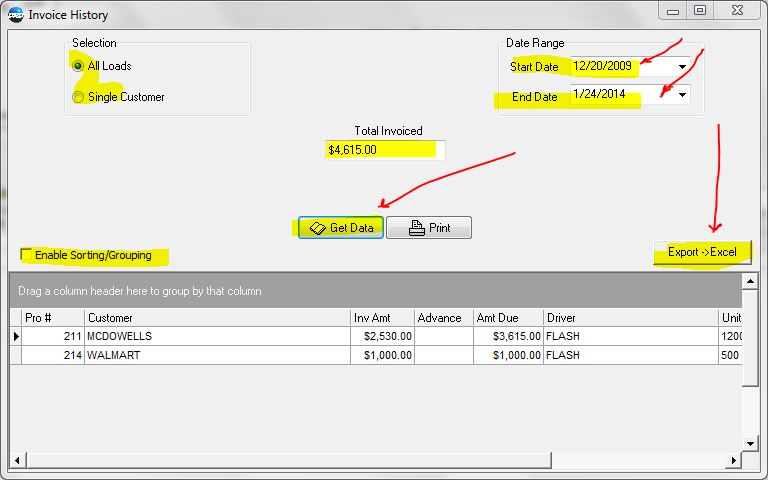Export the invoice data to Excel
Viewport: 768px width, 480px height.
point(702,252)
